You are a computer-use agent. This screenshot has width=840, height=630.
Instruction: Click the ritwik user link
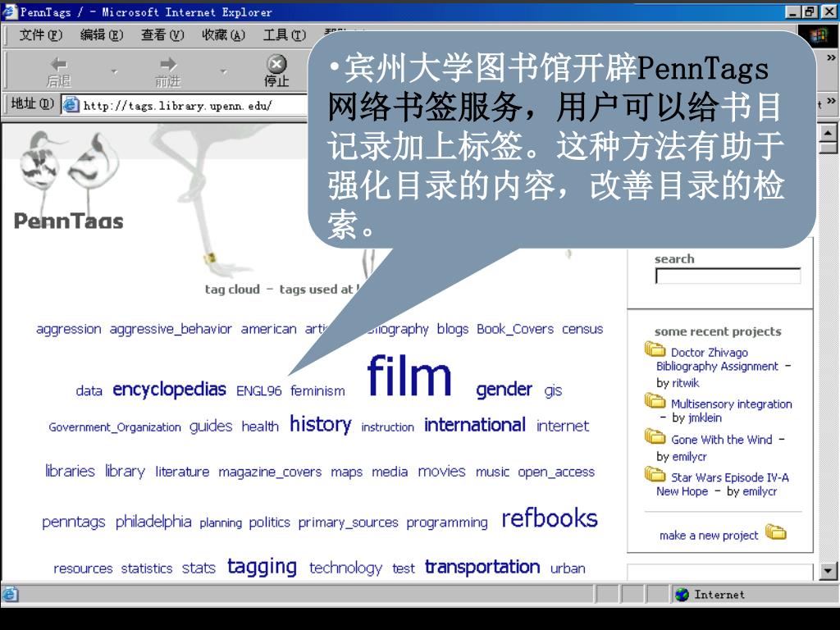[x=687, y=383]
